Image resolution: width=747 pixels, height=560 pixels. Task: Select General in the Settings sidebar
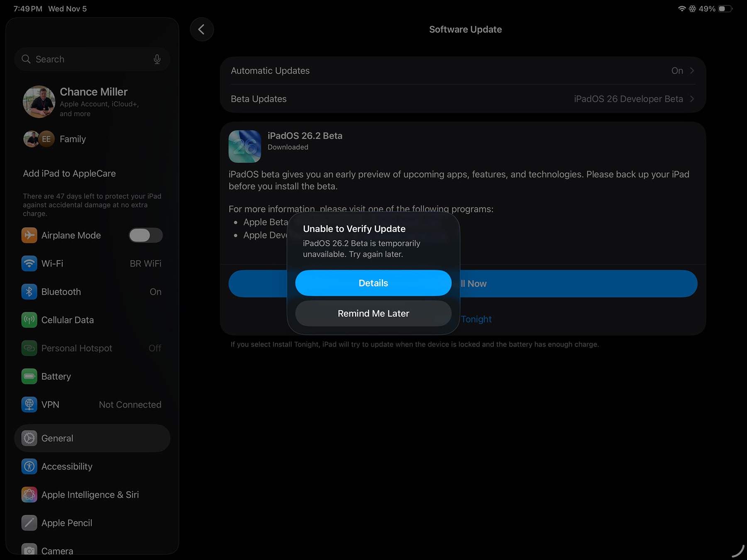[x=57, y=438]
